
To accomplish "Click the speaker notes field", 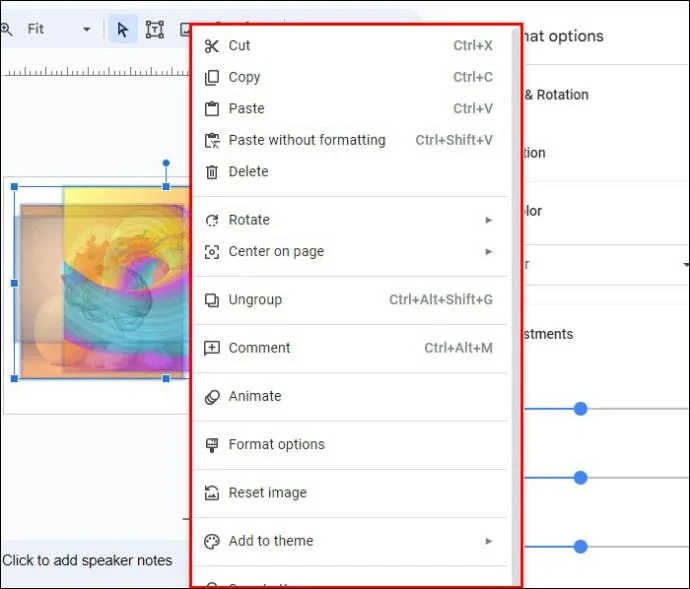I will (x=95, y=561).
